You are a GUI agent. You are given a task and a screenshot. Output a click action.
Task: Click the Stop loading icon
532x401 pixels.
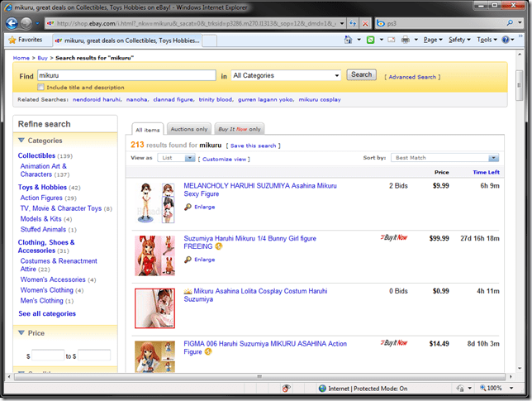click(365, 23)
